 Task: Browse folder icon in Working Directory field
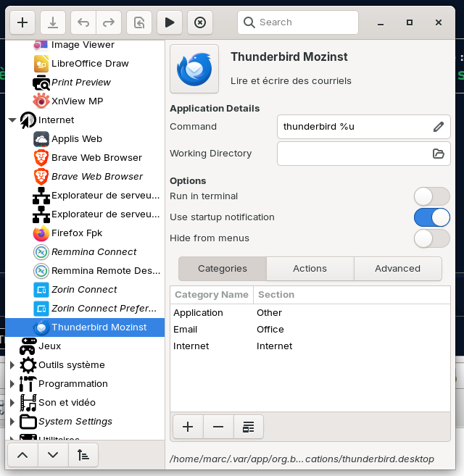coord(438,154)
